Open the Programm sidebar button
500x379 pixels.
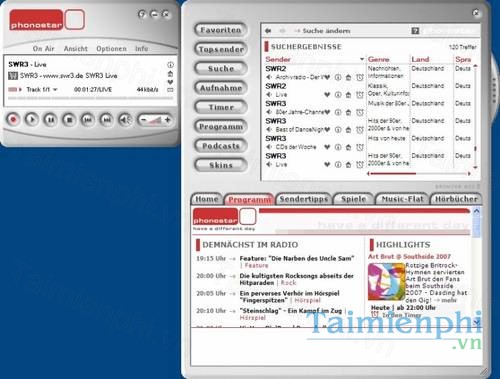coord(221,127)
